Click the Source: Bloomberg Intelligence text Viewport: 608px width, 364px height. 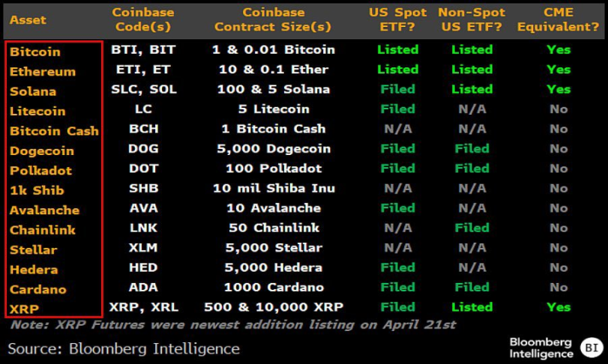124,348
